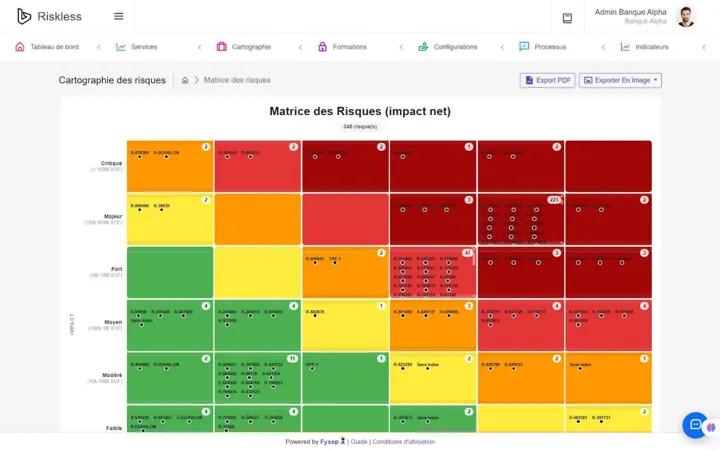720x450 pixels.
Task: Expand the chevron next to Cartographie
Action: tap(300, 47)
